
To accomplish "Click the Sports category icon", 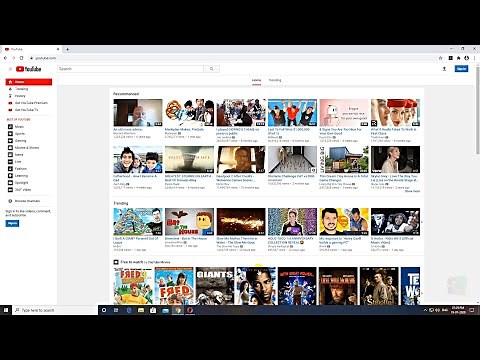I will [10, 134].
